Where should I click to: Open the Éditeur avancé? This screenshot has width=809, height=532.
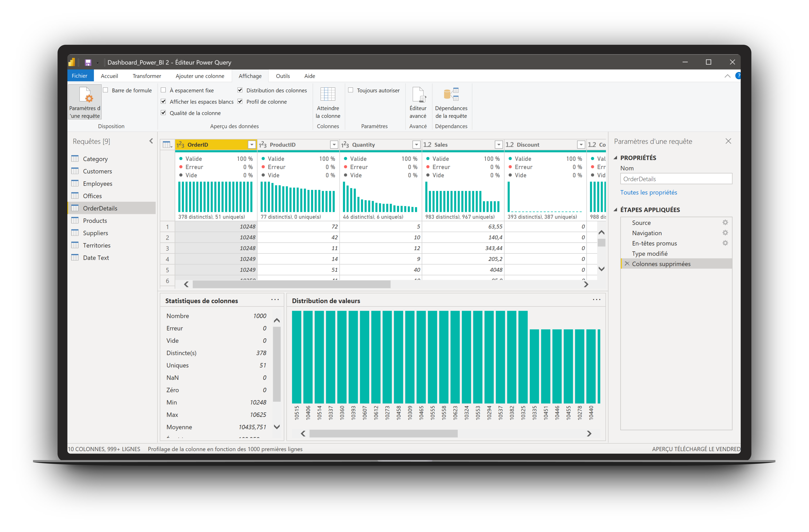(418, 103)
